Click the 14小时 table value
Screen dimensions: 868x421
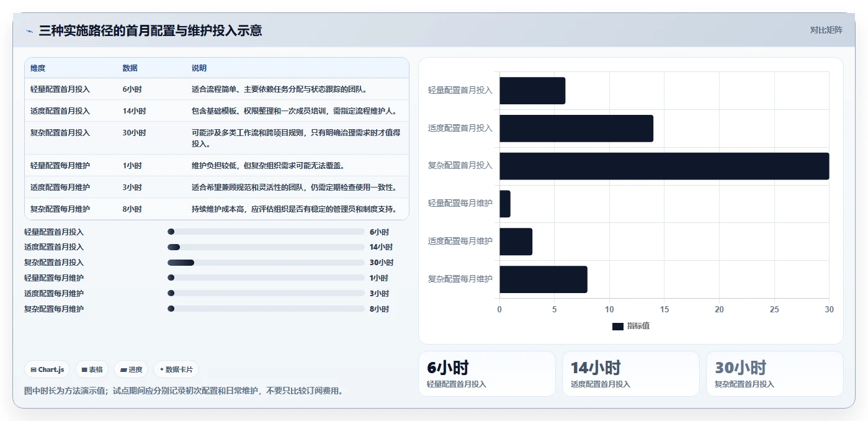pos(134,111)
